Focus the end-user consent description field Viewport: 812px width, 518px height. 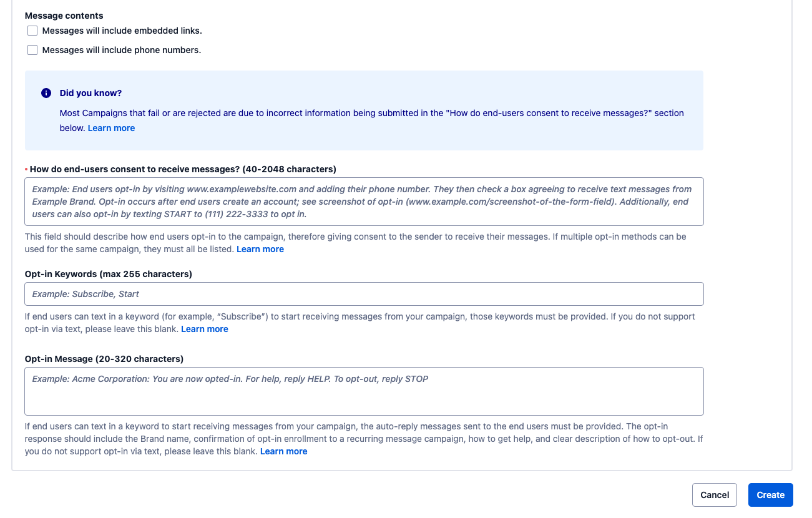coord(364,202)
